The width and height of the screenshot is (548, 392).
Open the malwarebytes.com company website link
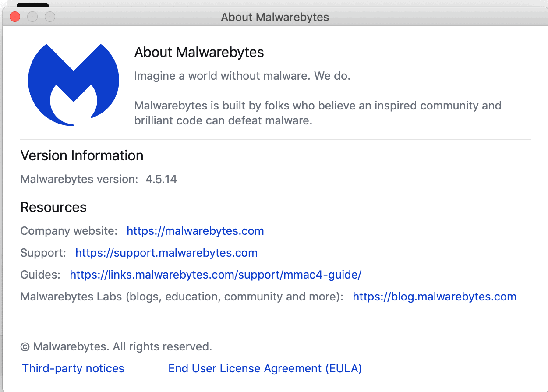click(x=195, y=231)
